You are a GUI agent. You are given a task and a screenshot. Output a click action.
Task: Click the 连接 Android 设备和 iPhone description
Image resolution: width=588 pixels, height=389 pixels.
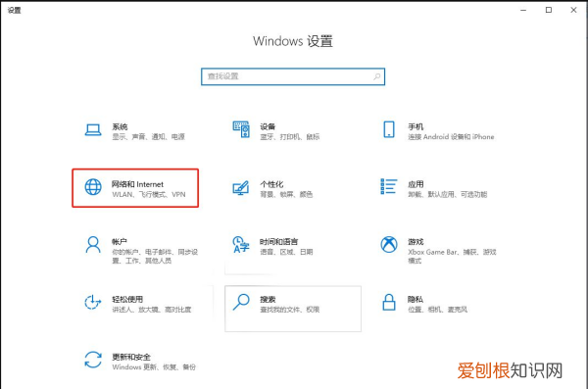tap(451, 137)
